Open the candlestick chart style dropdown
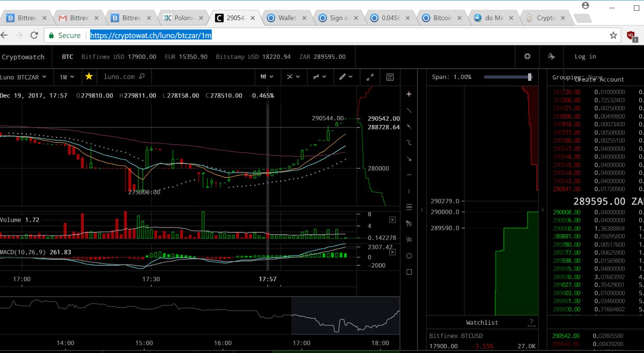The width and height of the screenshot is (644, 353). pyautogui.click(x=267, y=77)
